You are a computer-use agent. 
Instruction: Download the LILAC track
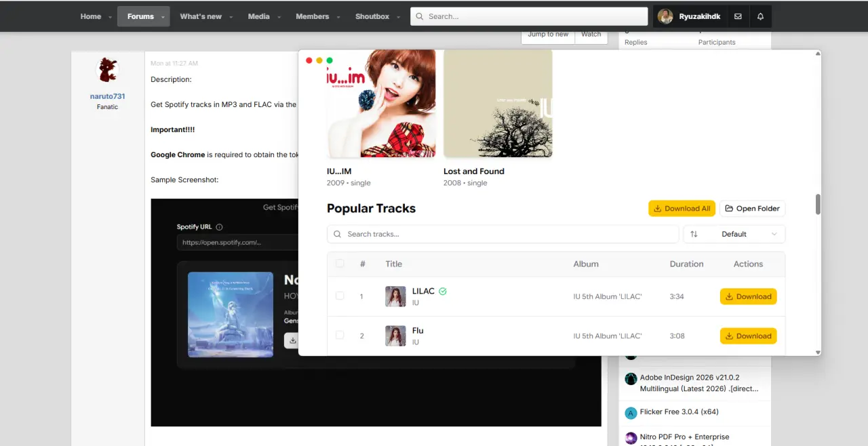coord(748,296)
